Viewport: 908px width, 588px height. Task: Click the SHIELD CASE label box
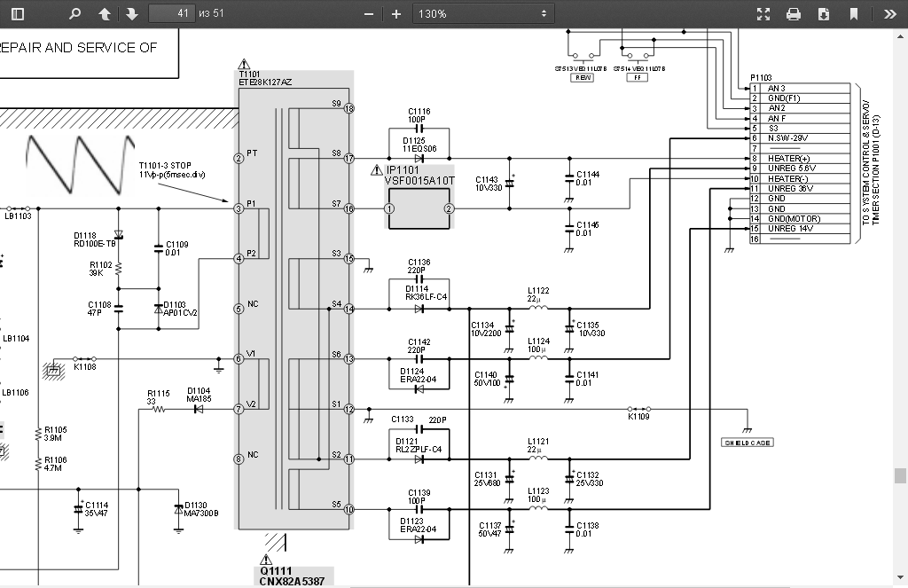point(747,442)
